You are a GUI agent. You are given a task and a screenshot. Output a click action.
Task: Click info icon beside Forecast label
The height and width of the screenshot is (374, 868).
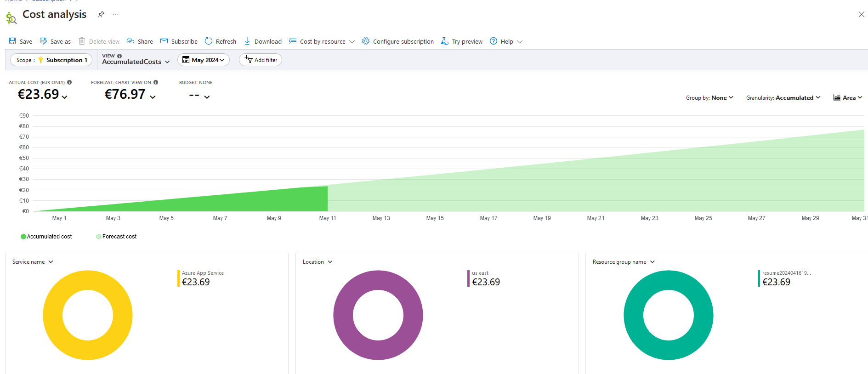tap(156, 82)
